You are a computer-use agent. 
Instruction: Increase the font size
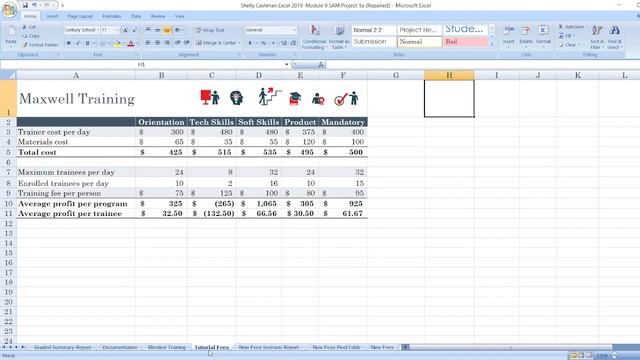coord(125,30)
